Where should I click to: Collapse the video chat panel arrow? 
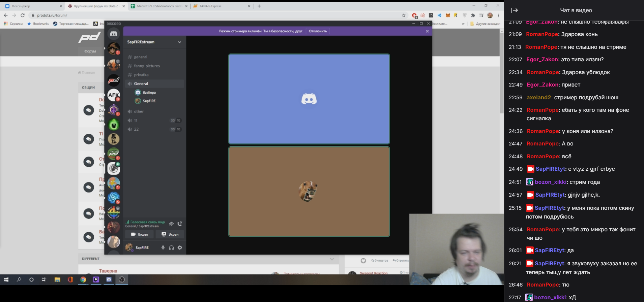pos(514,10)
